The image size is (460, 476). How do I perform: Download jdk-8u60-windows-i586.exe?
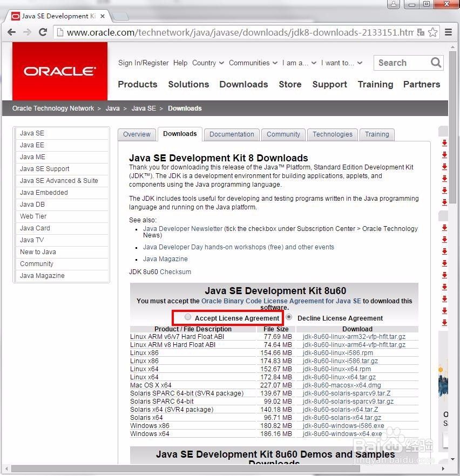tap(343, 426)
